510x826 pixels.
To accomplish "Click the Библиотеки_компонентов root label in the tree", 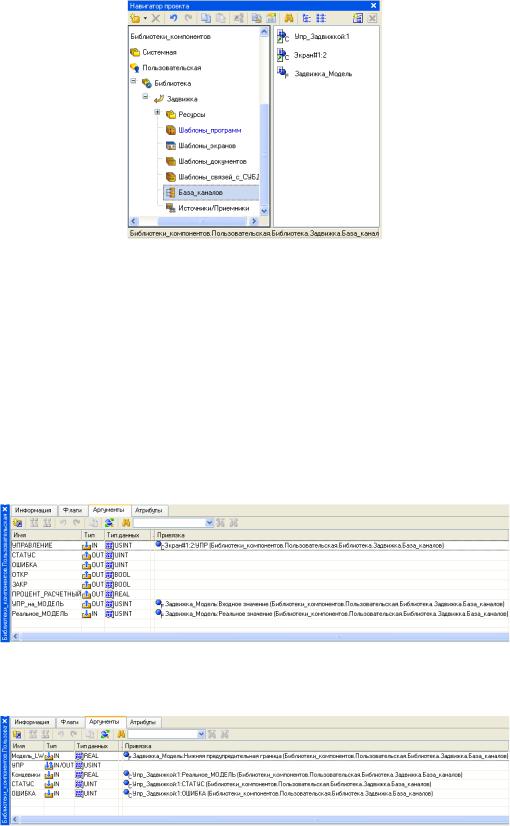I will (170, 37).
